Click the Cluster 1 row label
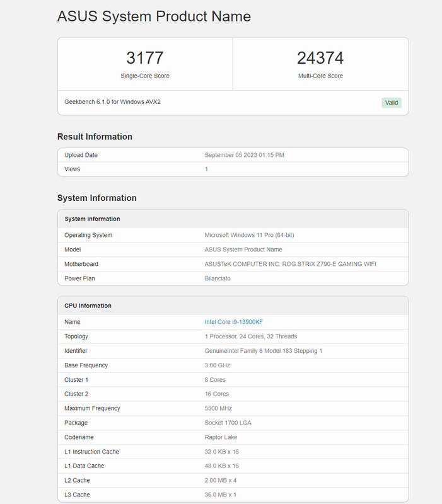The image size is (442, 504). (x=76, y=380)
